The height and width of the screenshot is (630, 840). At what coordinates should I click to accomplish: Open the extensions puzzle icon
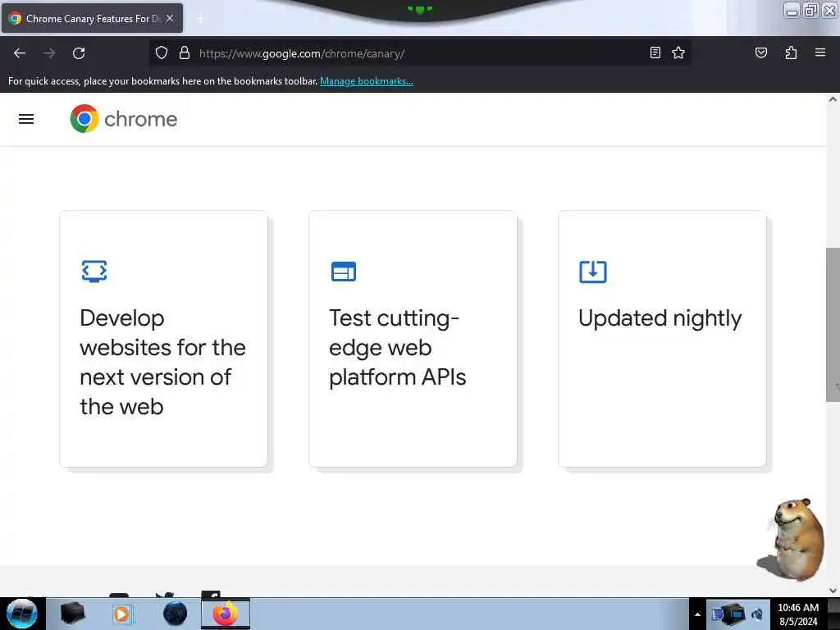(791, 52)
